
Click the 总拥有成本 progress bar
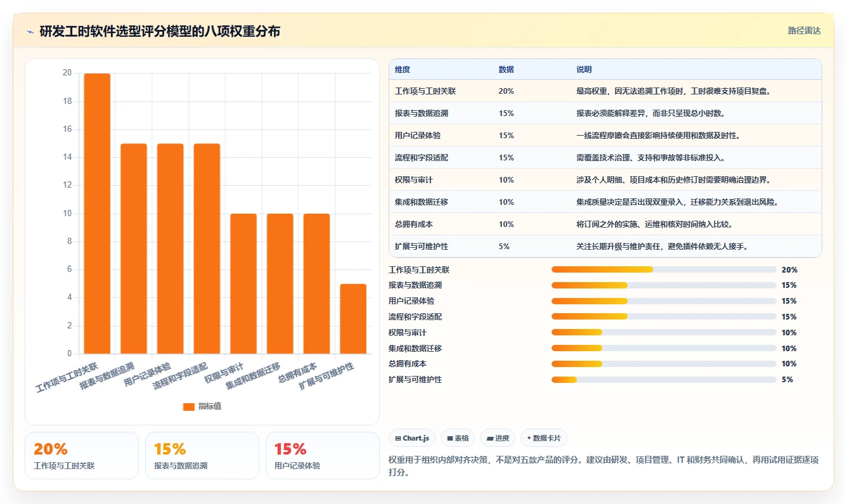click(664, 364)
